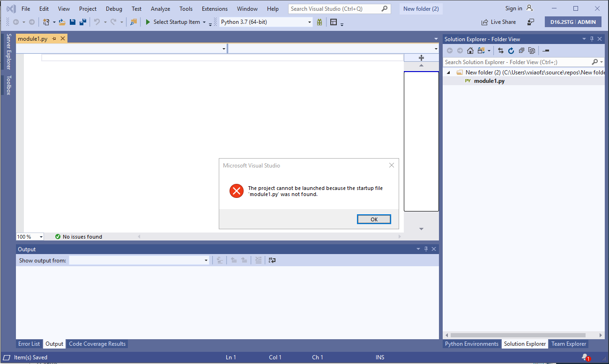The width and height of the screenshot is (609, 364).
Task: Select module1.py in Solution Explorer
Action: [489, 81]
